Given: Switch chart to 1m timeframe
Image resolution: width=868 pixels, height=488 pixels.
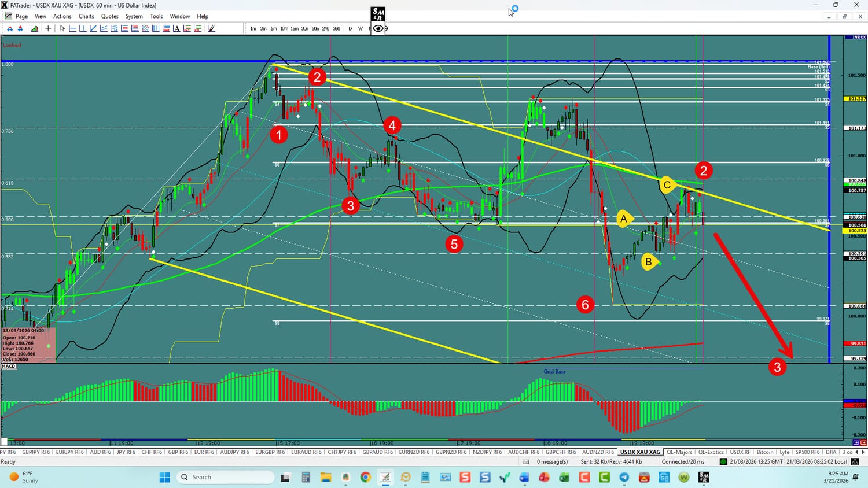Looking at the screenshot, I should pyautogui.click(x=253, y=28).
